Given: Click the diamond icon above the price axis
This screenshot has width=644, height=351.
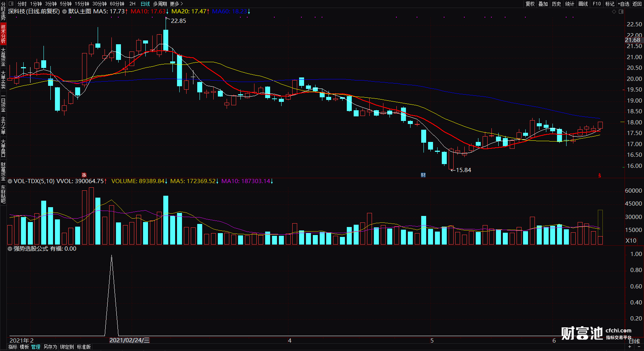Looking at the screenshot, I should [x=614, y=12].
